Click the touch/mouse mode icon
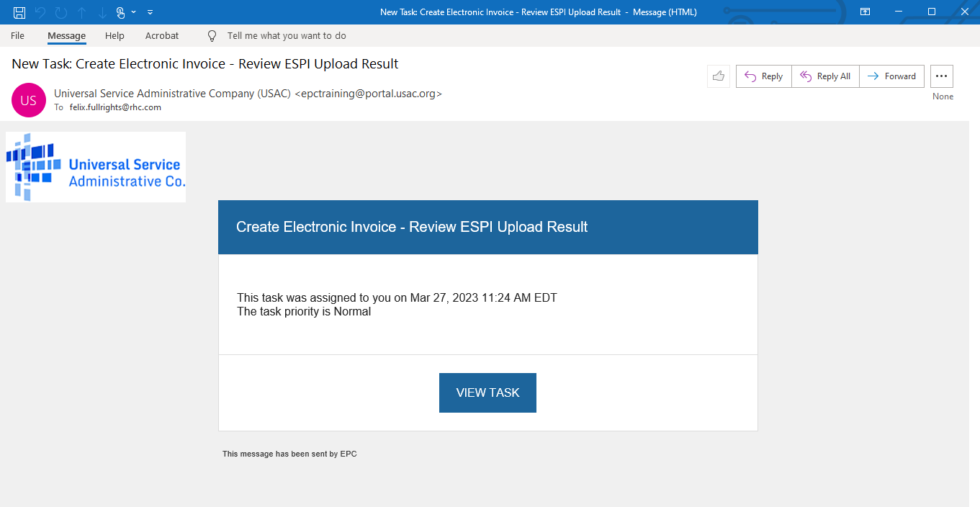The height and width of the screenshot is (507, 980). click(x=121, y=12)
